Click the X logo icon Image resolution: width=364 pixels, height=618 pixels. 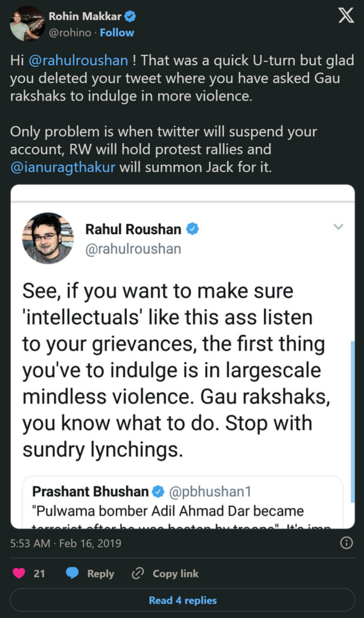(x=346, y=16)
